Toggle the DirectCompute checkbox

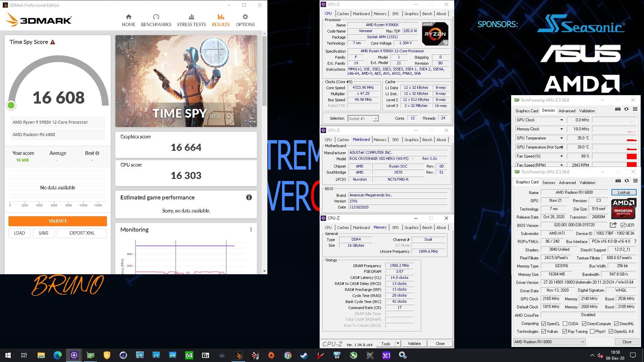coord(584,323)
